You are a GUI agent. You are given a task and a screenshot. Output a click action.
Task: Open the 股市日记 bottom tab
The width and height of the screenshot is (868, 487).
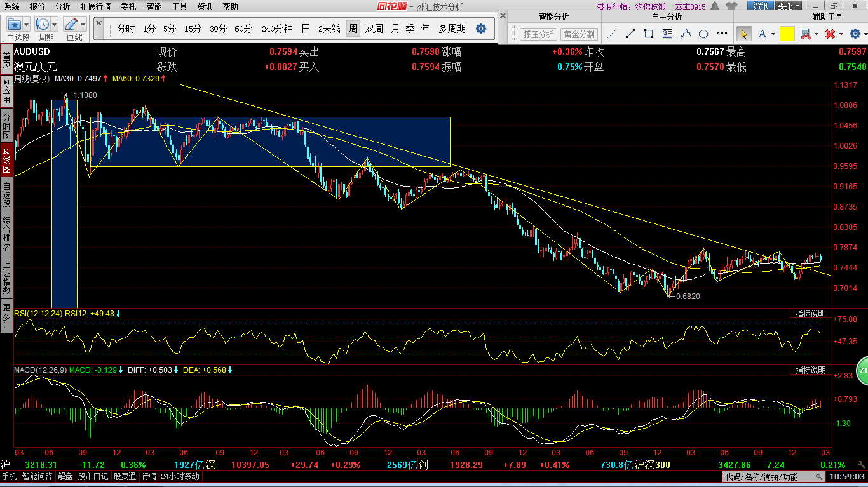[93, 476]
